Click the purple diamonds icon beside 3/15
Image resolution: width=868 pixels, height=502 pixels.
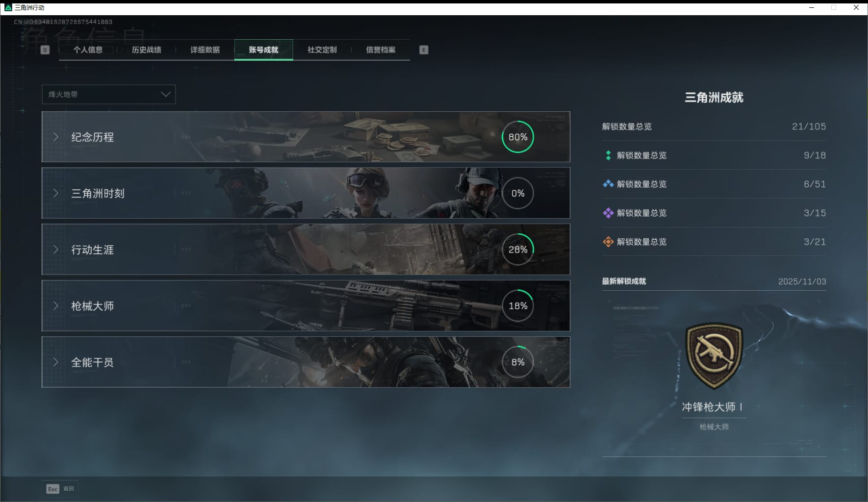(608, 213)
